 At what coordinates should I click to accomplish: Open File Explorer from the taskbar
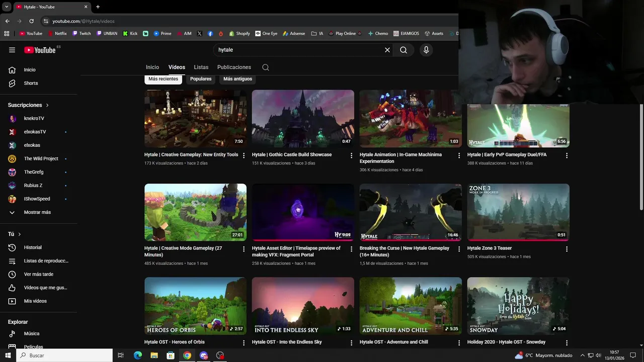coord(154,355)
